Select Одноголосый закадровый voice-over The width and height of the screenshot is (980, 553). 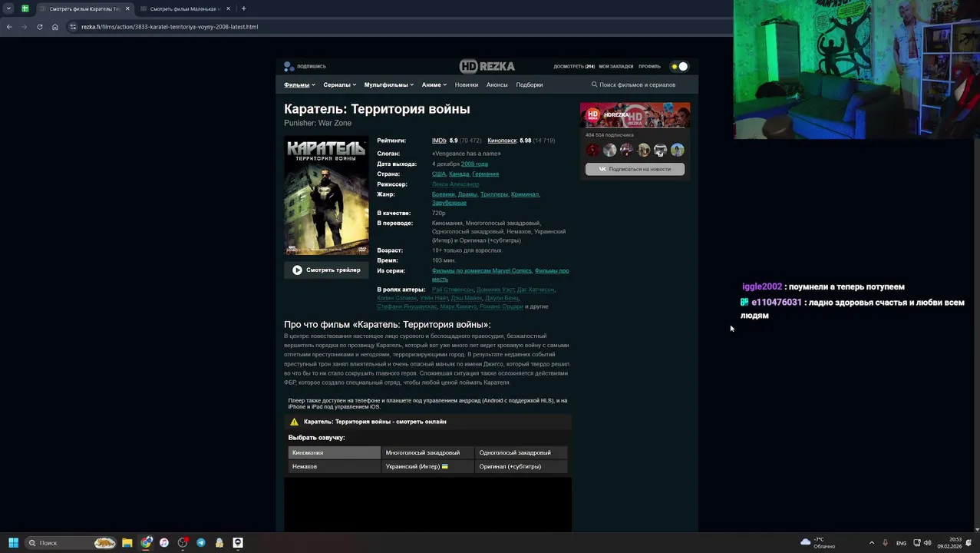521,452
